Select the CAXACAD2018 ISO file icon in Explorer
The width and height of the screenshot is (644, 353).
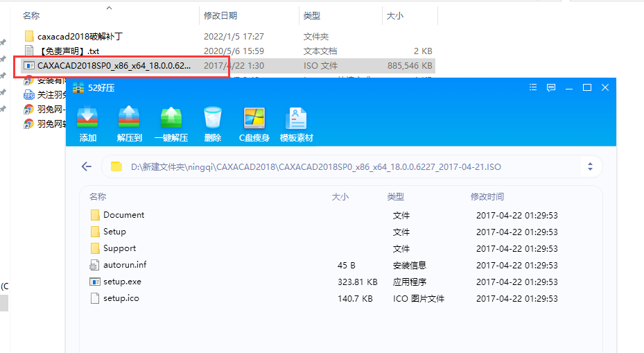click(29, 66)
